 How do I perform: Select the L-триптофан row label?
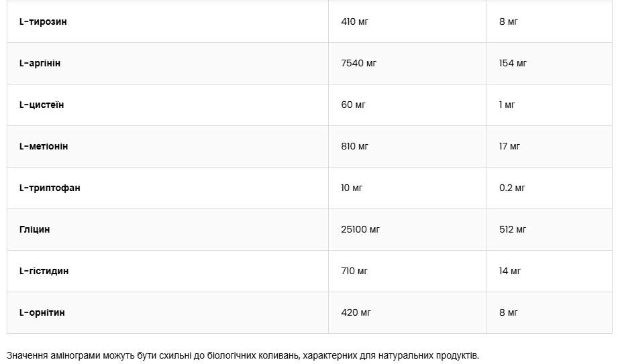click(x=50, y=188)
